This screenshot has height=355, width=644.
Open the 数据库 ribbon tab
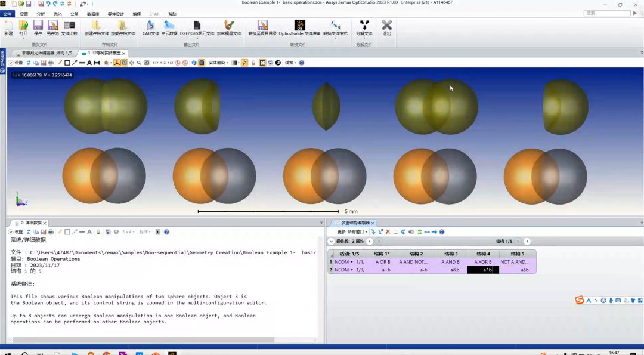pos(93,14)
